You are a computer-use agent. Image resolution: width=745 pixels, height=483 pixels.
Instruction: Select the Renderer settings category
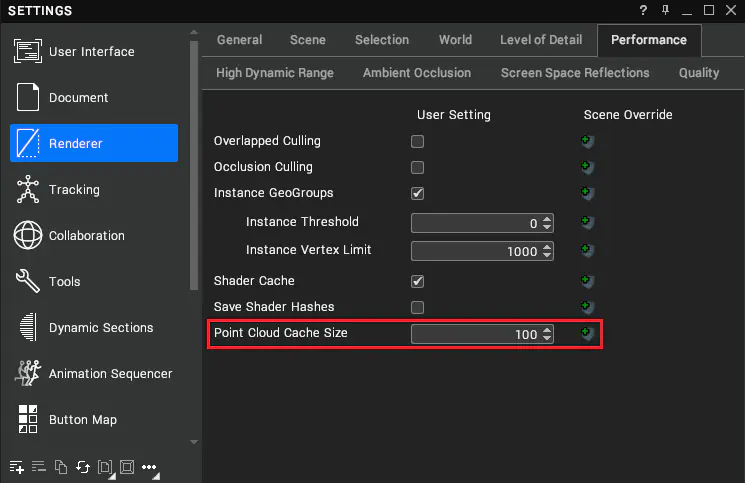[94, 143]
